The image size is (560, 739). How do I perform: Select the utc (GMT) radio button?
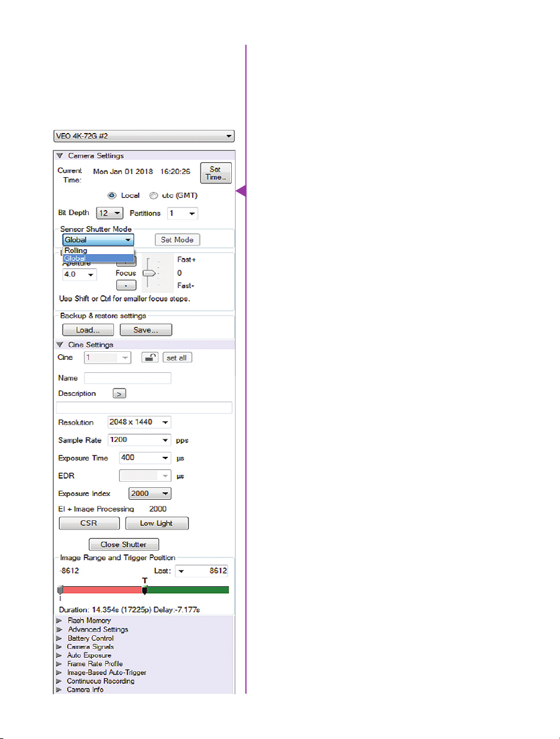pyautogui.click(x=153, y=195)
